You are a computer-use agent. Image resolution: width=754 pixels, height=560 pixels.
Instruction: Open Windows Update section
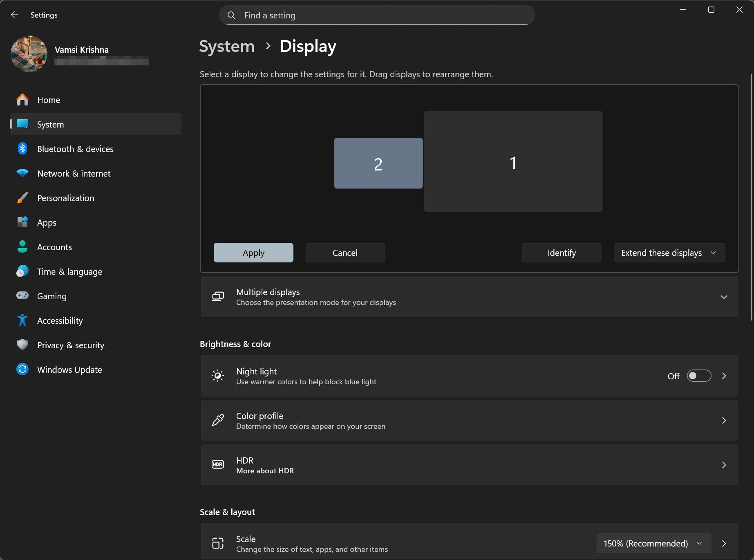pyautogui.click(x=96, y=370)
